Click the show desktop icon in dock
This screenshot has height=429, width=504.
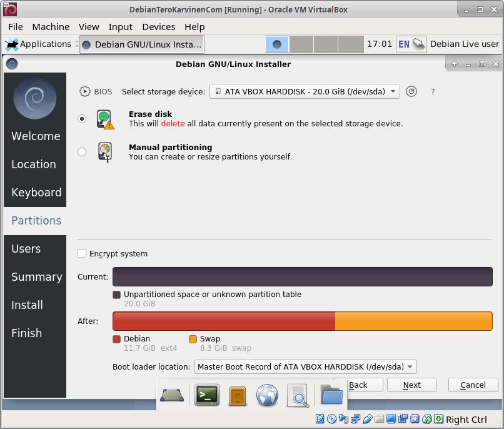click(x=172, y=395)
